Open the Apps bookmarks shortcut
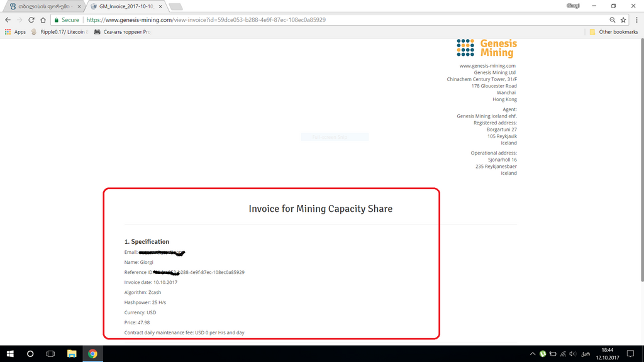The height and width of the screenshot is (362, 644). pos(15,31)
